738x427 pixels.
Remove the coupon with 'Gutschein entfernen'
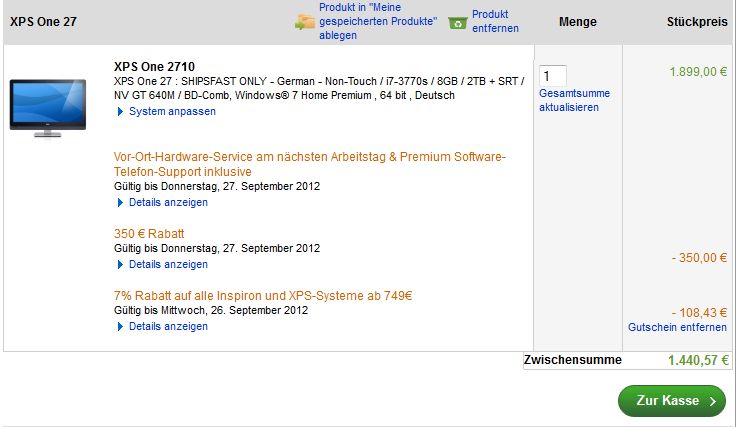pyautogui.click(x=677, y=327)
